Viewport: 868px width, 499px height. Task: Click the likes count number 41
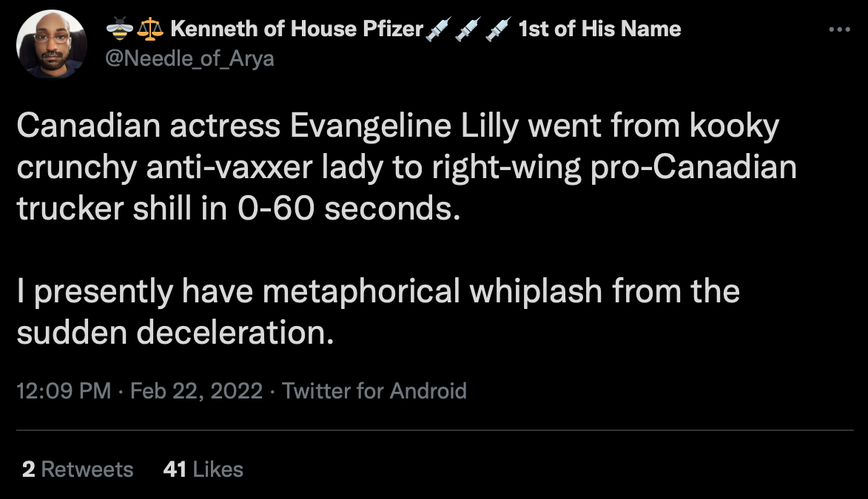pos(175,469)
